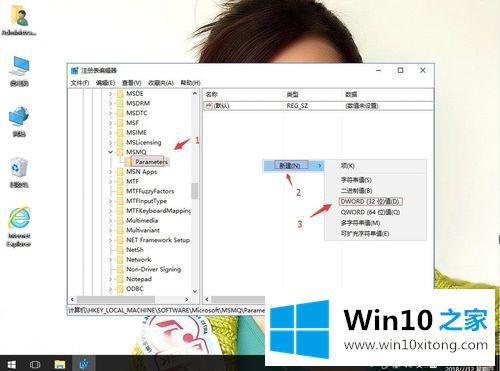The image size is (500, 371).
Task: Select the Non-Driver Signing tree item
Action: (153, 269)
